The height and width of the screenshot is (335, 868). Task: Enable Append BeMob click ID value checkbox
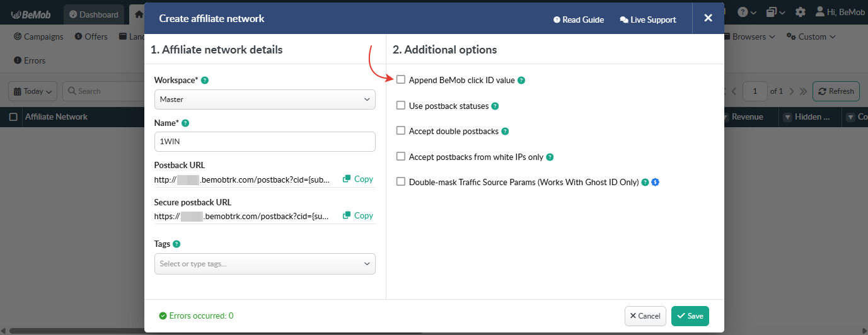pos(401,80)
